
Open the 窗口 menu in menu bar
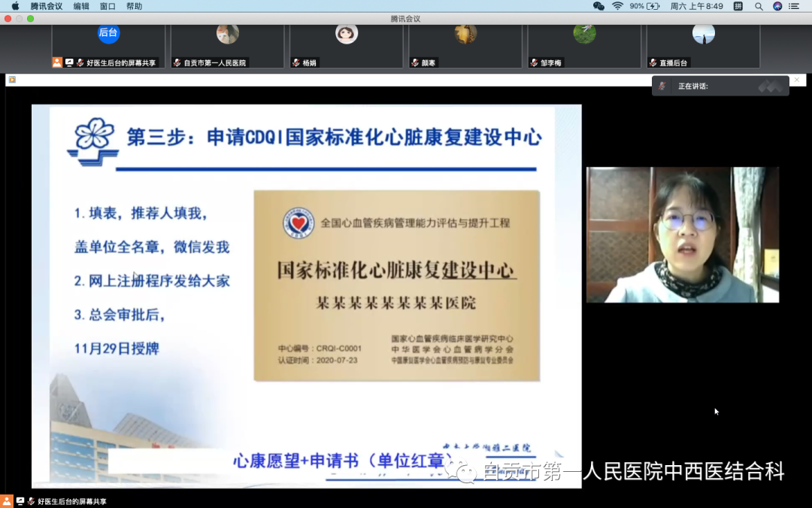pos(108,6)
